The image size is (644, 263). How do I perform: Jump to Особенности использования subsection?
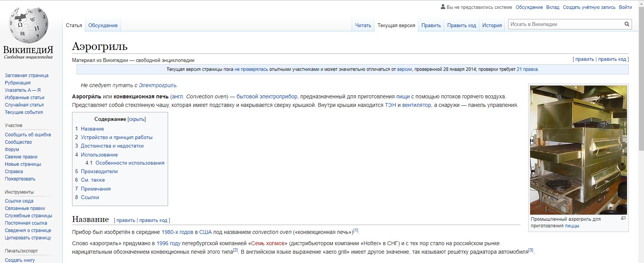(130, 163)
